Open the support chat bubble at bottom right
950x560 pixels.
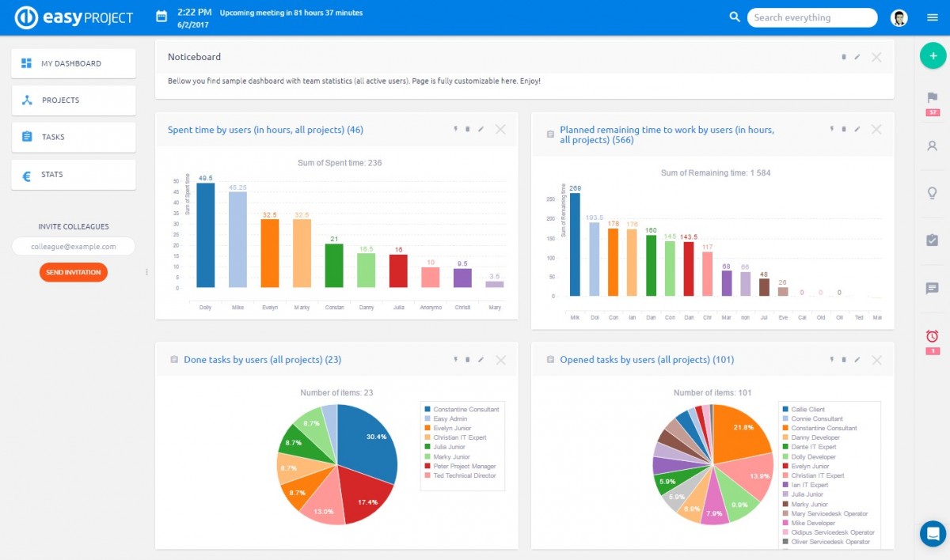932,534
